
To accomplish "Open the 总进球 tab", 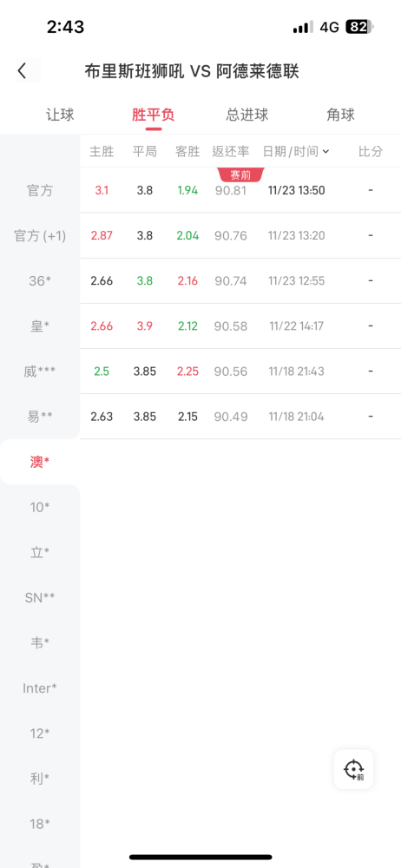I will 247,115.
